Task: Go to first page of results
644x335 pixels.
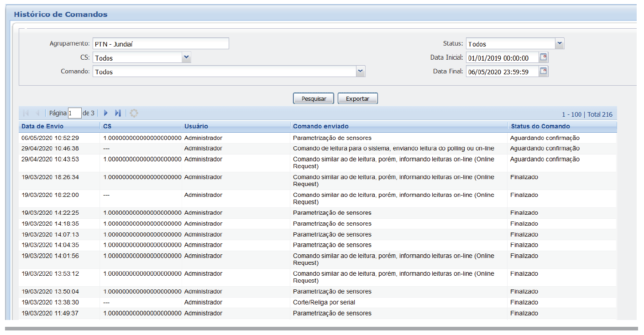Action: (x=26, y=113)
